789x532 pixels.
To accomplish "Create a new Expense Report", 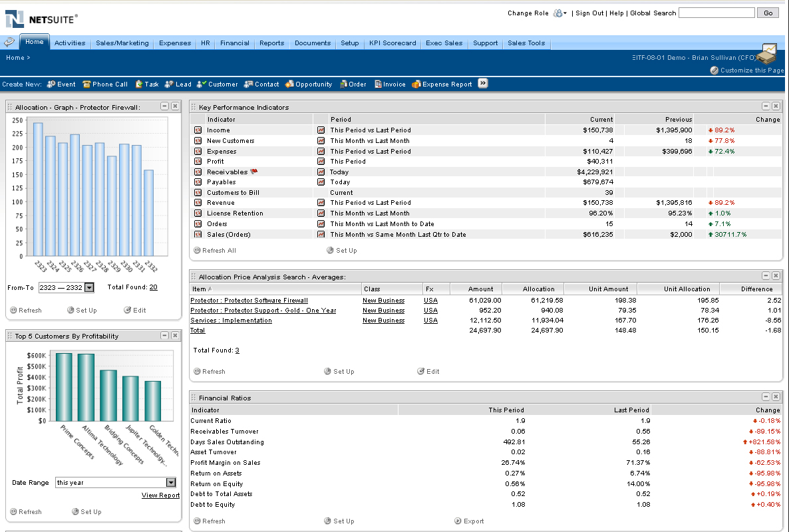I will 446,84.
